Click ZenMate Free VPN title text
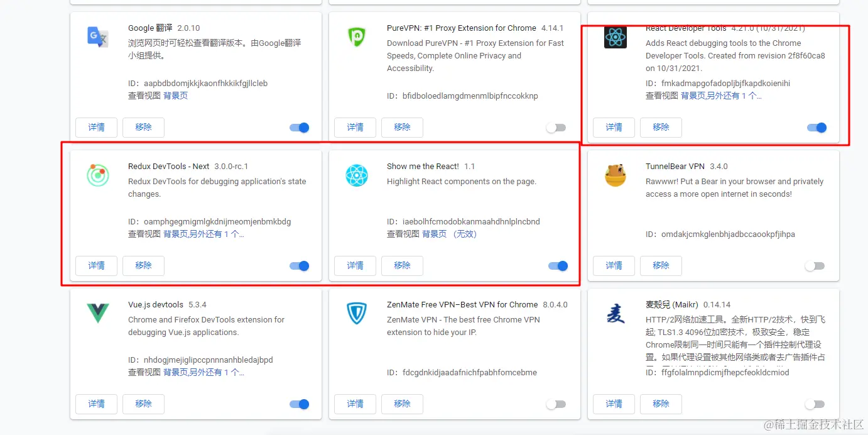This screenshot has width=868, height=435. click(x=462, y=304)
